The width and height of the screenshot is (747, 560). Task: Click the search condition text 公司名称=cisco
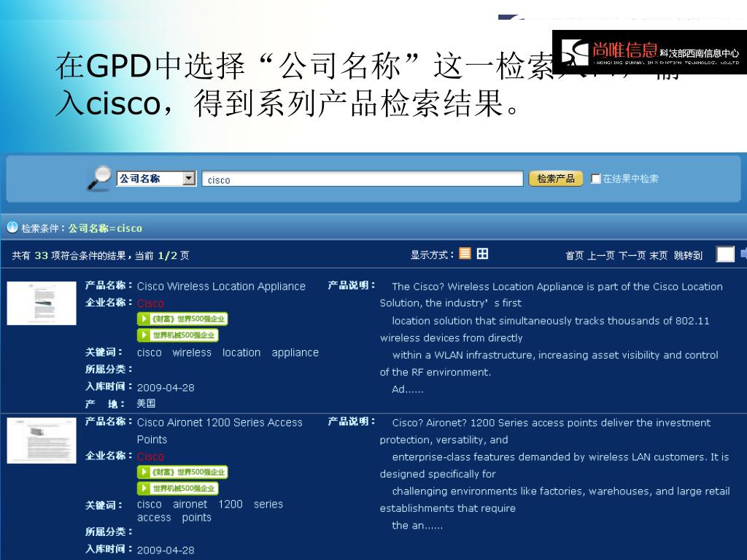click(x=105, y=228)
